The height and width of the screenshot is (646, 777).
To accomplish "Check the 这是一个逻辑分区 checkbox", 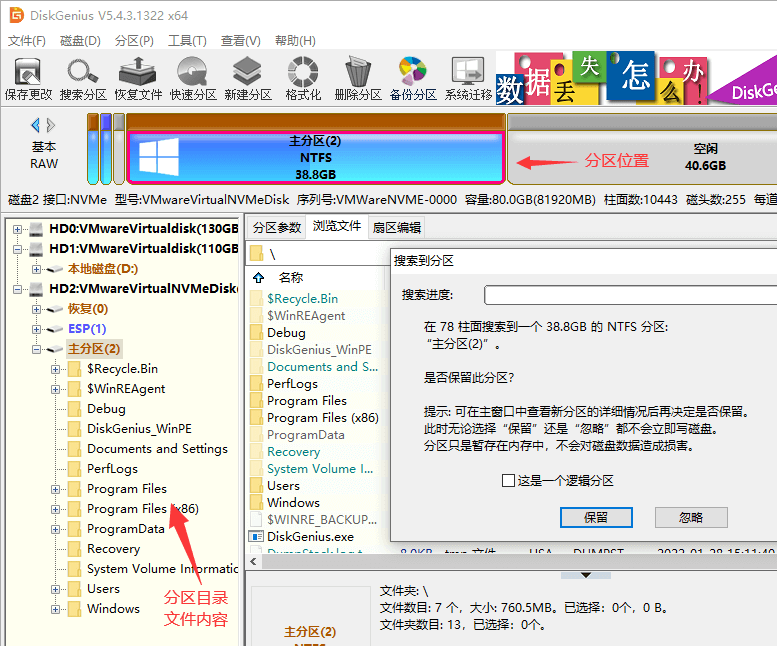I will click(x=509, y=481).
